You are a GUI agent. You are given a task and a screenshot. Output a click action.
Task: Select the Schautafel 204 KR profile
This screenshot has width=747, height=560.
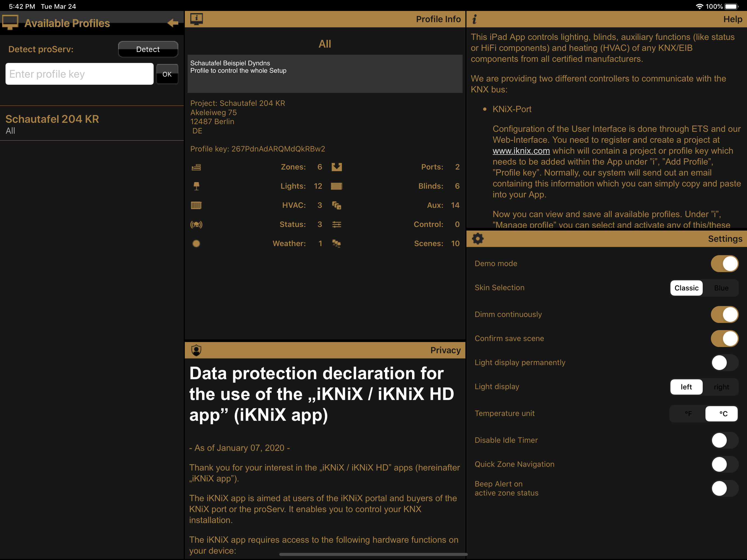click(x=92, y=124)
